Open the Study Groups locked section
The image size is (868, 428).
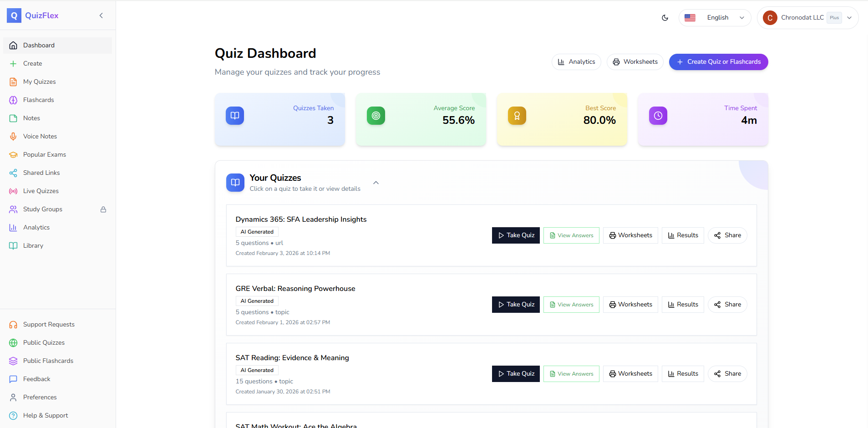coord(43,209)
